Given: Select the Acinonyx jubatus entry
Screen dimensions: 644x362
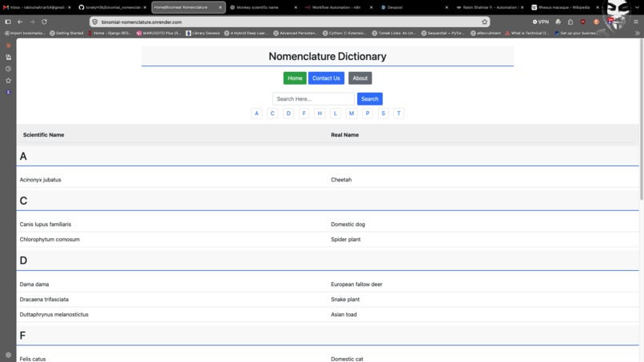Looking at the screenshot, I should click(x=40, y=180).
